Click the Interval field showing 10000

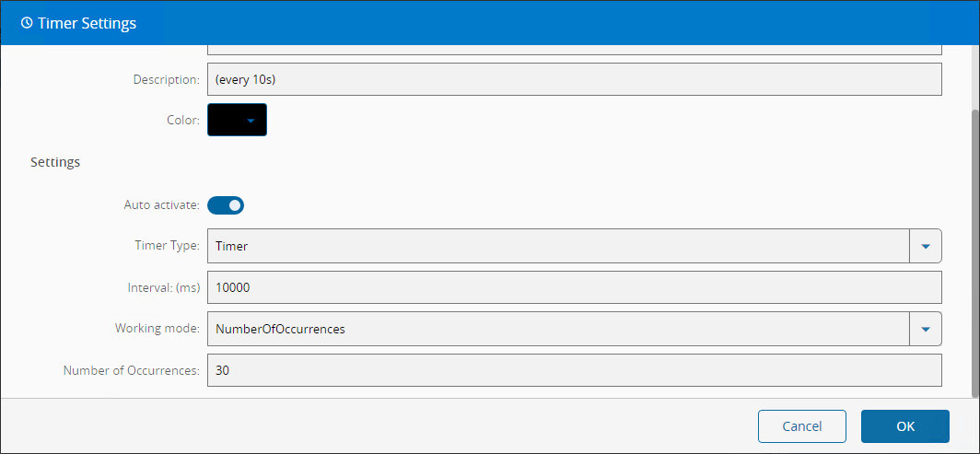(574, 287)
